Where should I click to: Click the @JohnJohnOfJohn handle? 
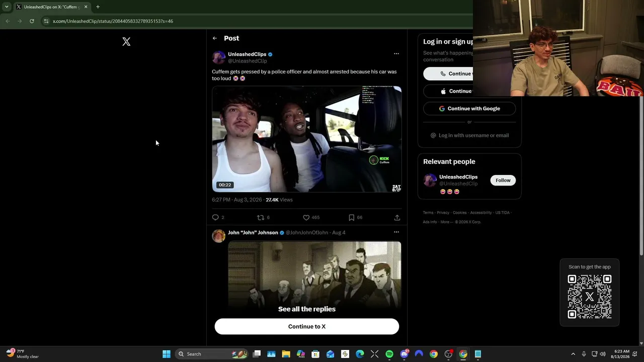pyautogui.click(x=307, y=233)
